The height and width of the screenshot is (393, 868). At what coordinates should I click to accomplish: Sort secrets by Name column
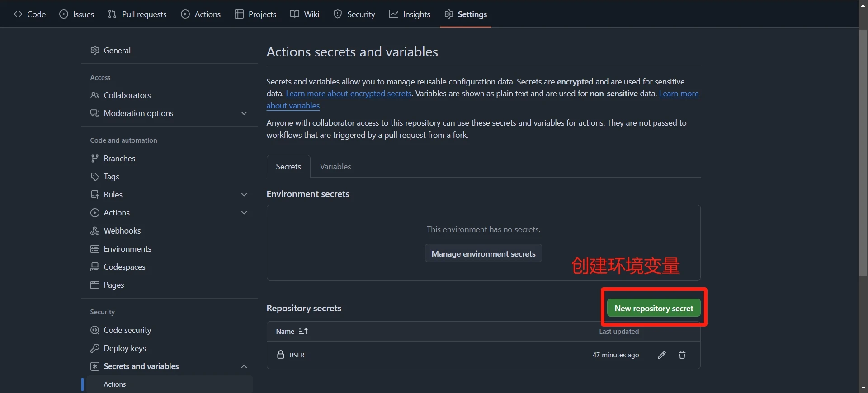(292, 331)
